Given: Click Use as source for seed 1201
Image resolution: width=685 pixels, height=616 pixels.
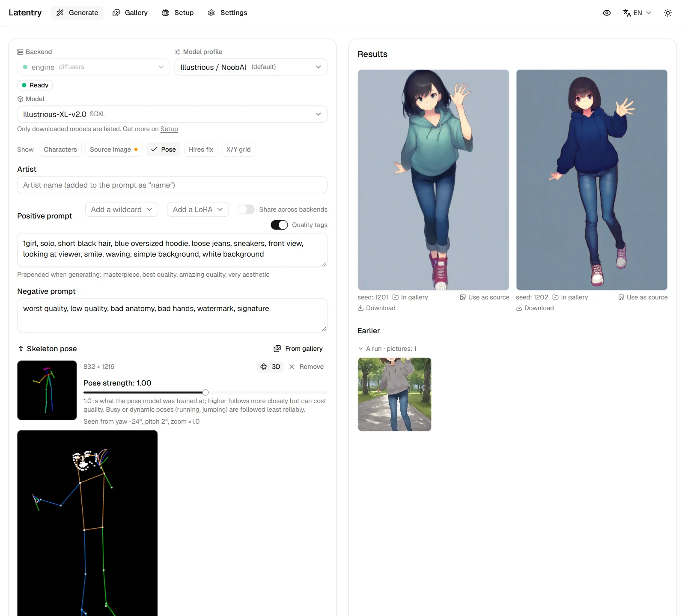Looking at the screenshot, I should (485, 297).
